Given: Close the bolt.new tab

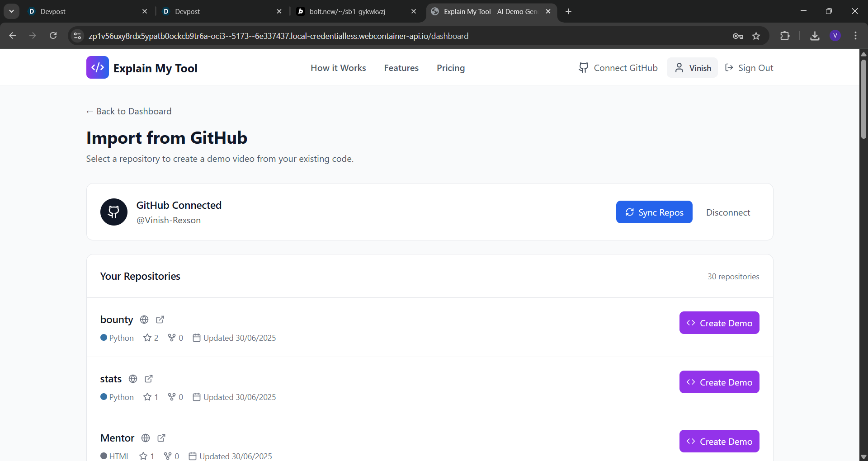Looking at the screenshot, I should pyautogui.click(x=414, y=11).
